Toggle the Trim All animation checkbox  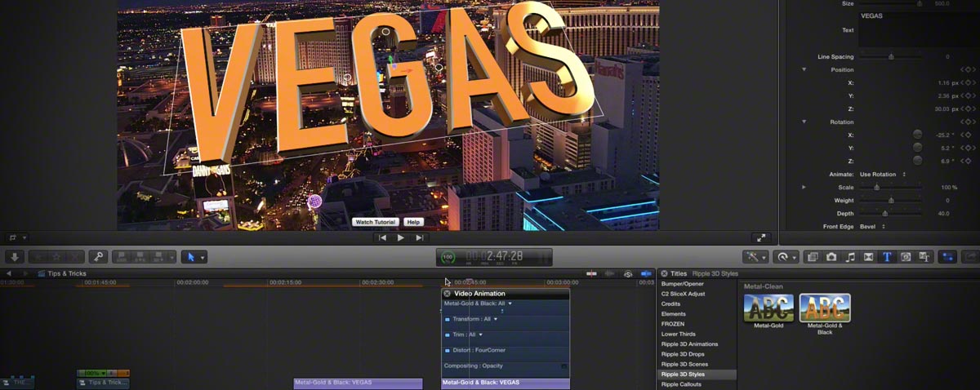click(448, 335)
